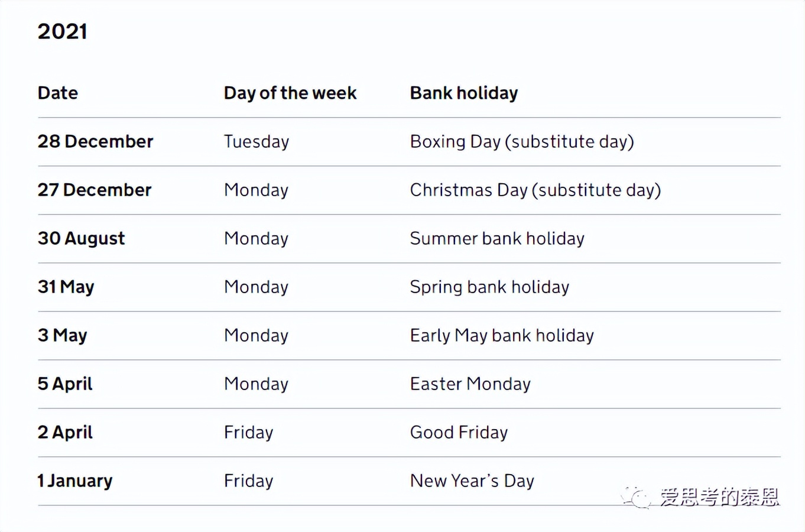The height and width of the screenshot is (532, 805).
Task: Click the 2021 year heading
Action: (x=63, y=31)
